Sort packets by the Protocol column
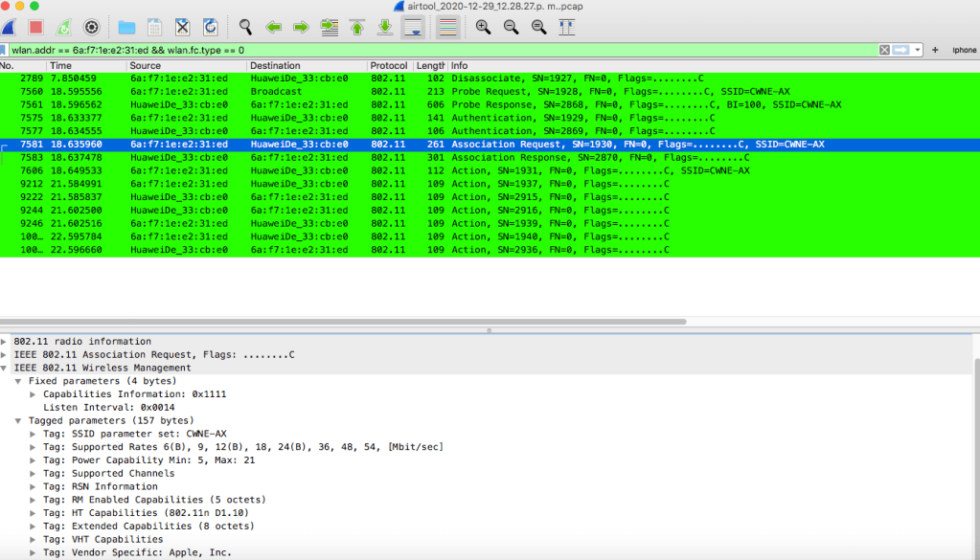 [x=389, y=65]
